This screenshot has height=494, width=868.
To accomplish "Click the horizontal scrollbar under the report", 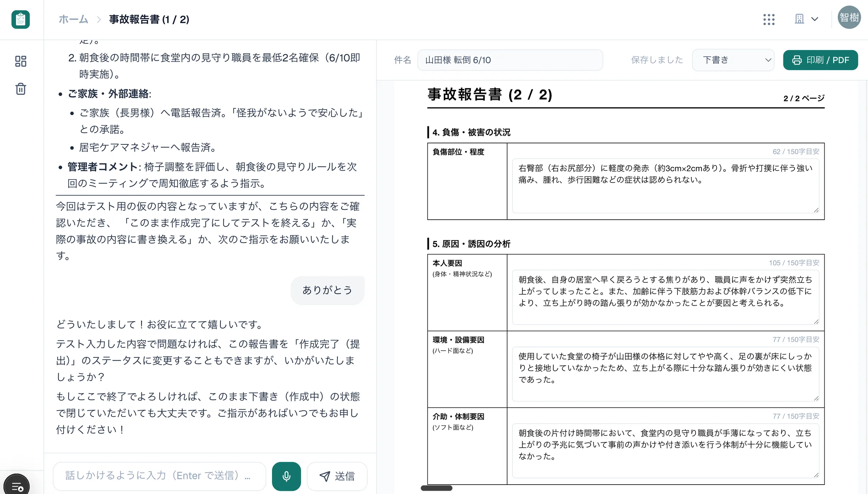I will 437,488.
